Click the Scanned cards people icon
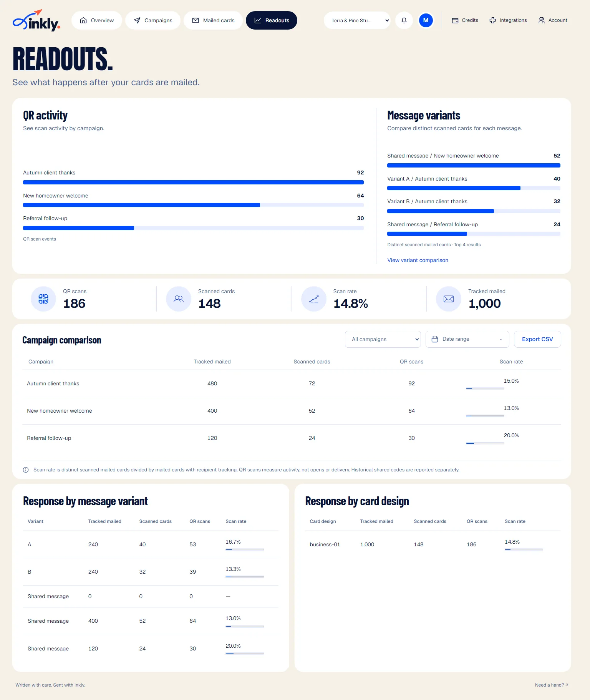This screenshot has width=590, height=700. pyautogui.click(x=179, y=299)
